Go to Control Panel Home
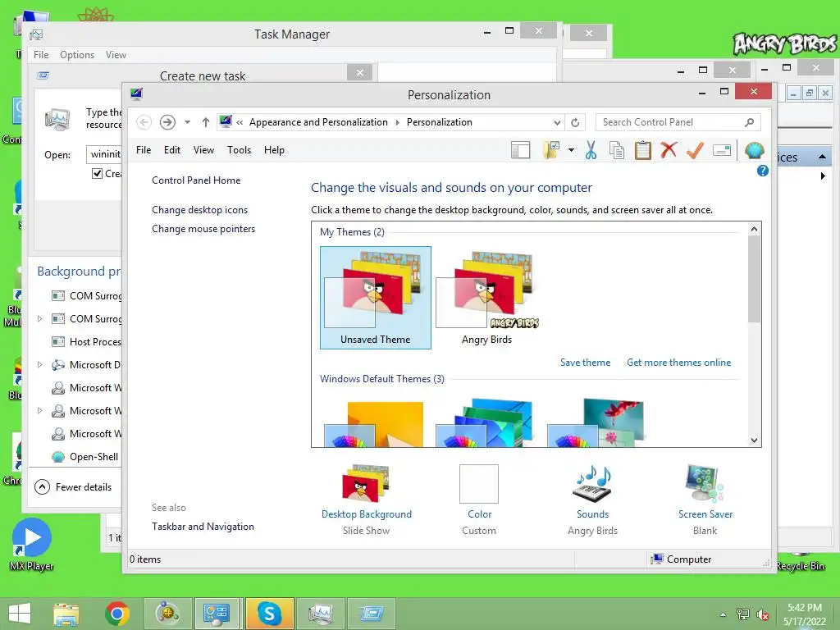840x630 pixels. point(196,180)
